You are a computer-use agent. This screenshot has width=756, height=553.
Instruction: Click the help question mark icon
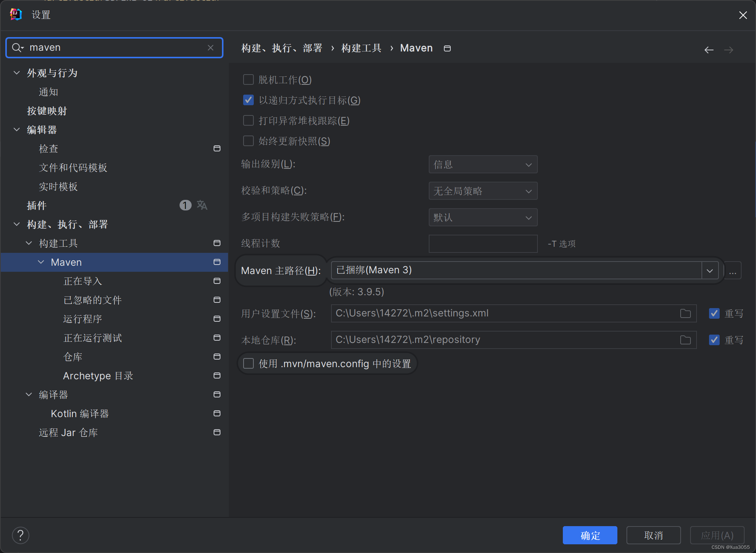point(20,535)
